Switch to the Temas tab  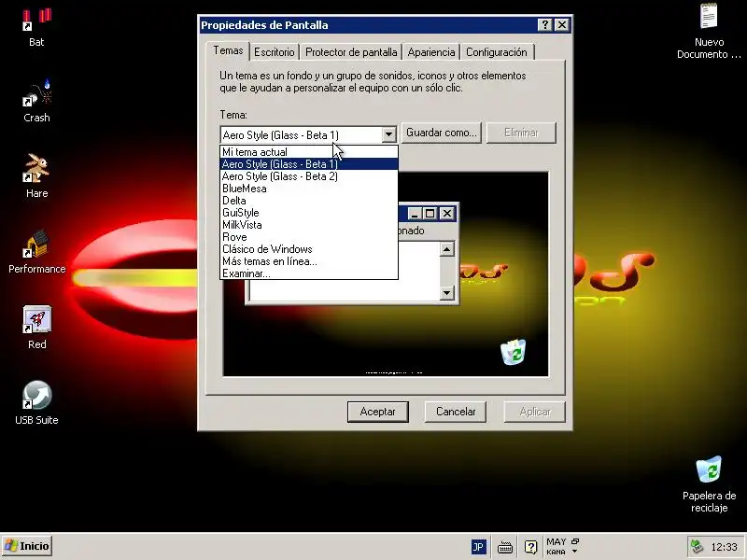click(x=228, y=50)
